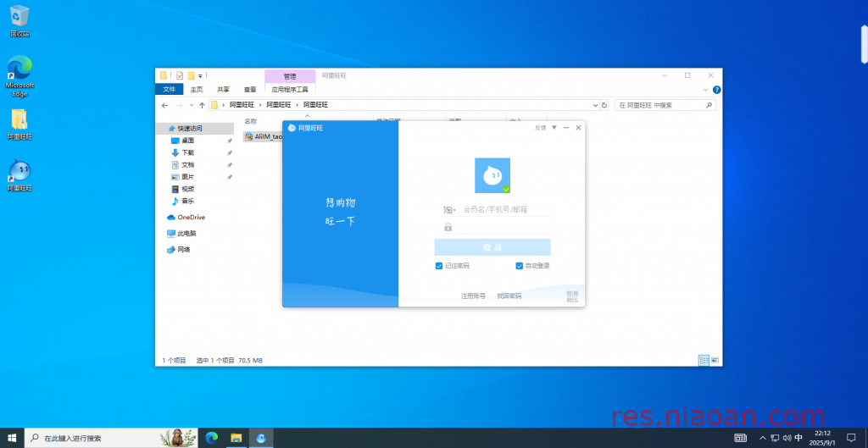Click the password field beside the lock icon
This screenshot has height=448, width=868.
503,227
